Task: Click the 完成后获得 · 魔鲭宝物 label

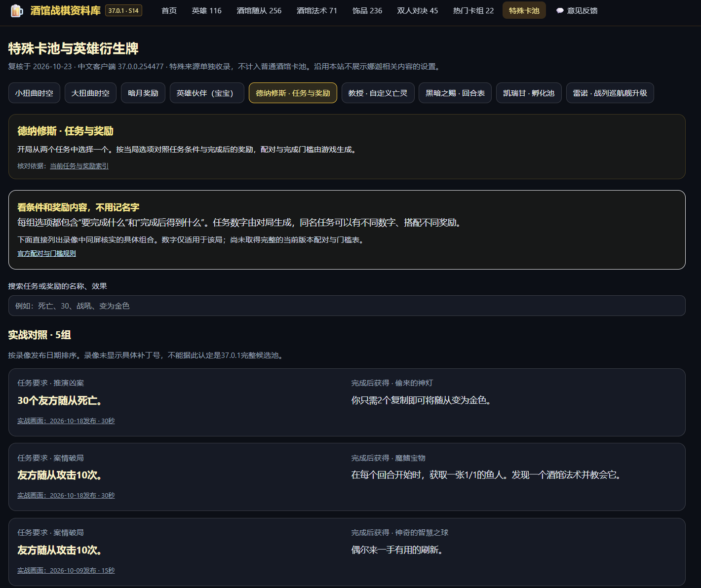Action: 388,458
